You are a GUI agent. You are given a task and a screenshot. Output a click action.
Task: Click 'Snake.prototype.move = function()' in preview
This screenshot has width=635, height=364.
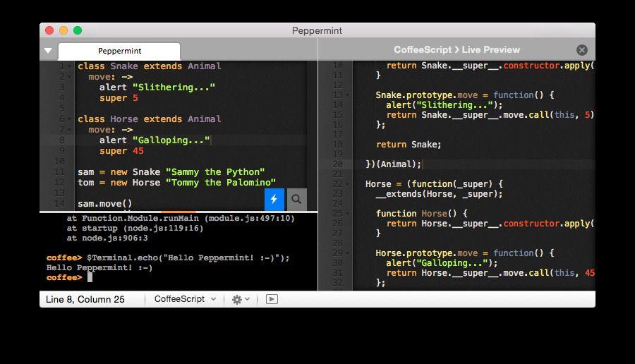click(x=464, y=95)
